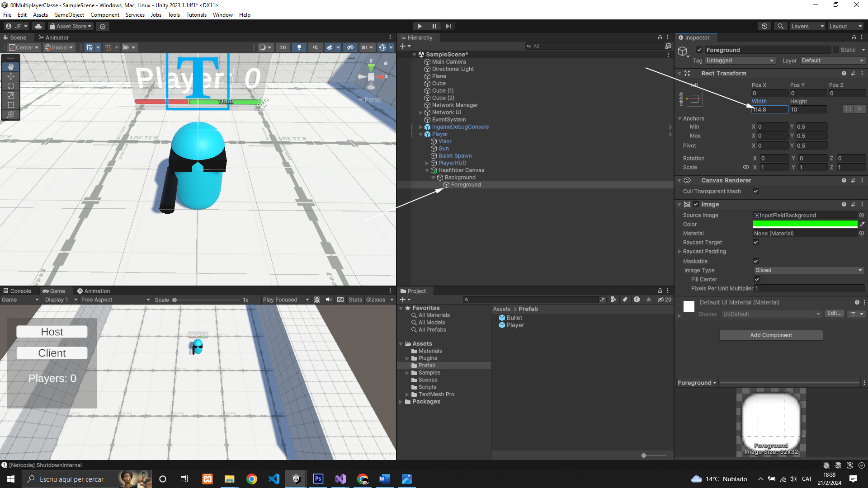Open the Layers dropdown
Image resolution: width=868 pixels, height=488 pixels.
click(x=807, y=26)
